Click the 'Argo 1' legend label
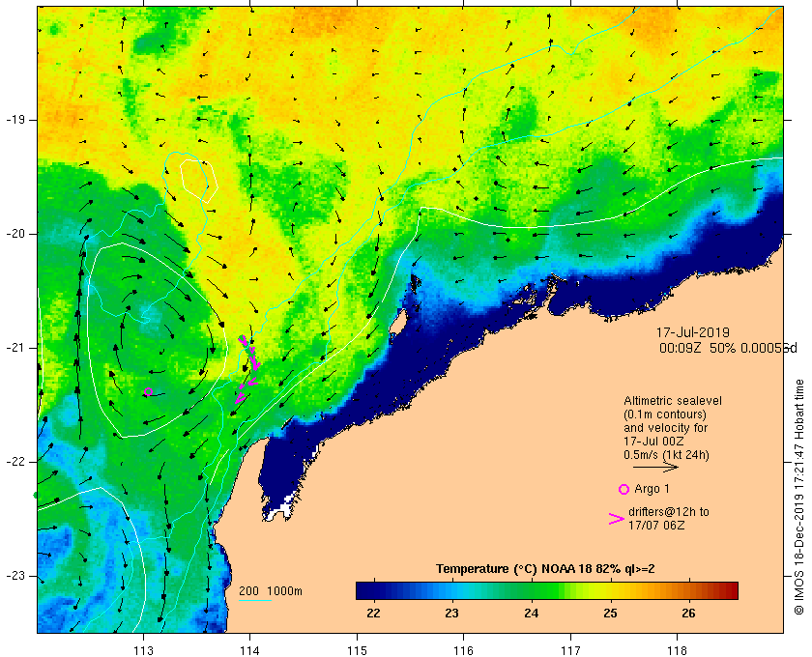Screen dimensions: 812x657 [652, 489]
